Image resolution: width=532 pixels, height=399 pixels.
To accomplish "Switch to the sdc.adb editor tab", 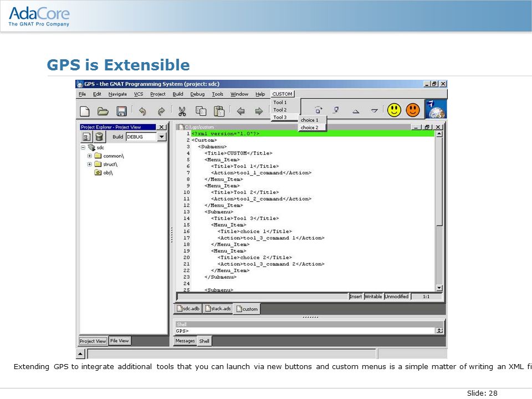I will (x=188, y=309).
